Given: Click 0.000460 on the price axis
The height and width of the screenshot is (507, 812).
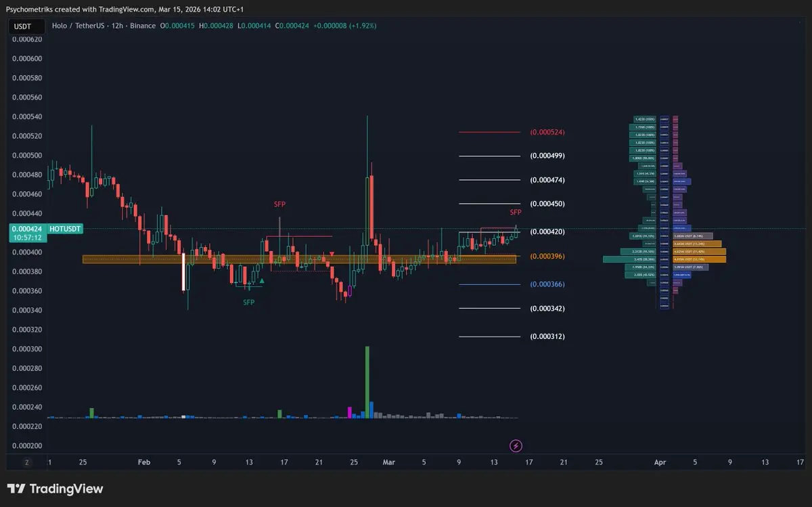Looking at the screenshot, I should click(27, 194).
